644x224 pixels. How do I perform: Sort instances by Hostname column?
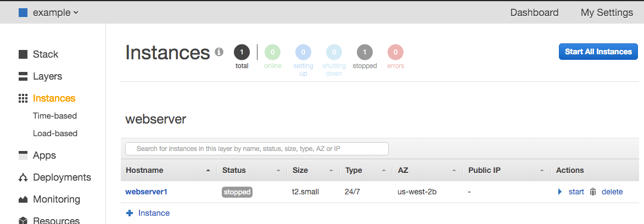[x=144, y=170]
